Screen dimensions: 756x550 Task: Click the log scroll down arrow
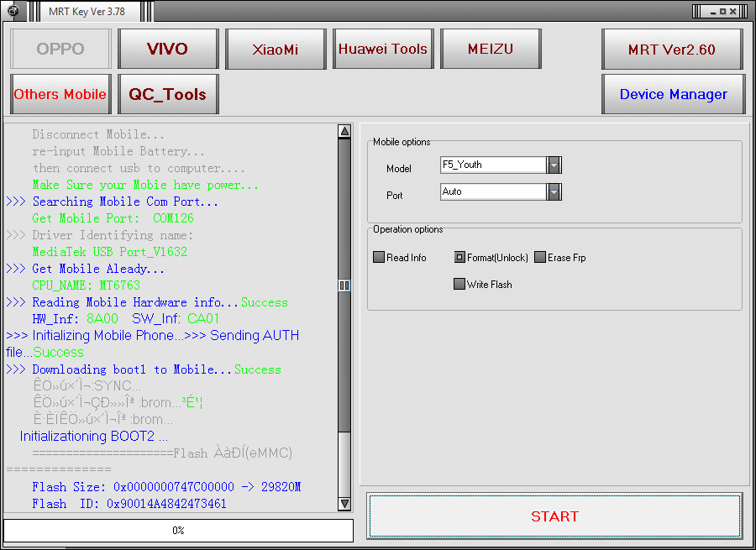(344, 504)
